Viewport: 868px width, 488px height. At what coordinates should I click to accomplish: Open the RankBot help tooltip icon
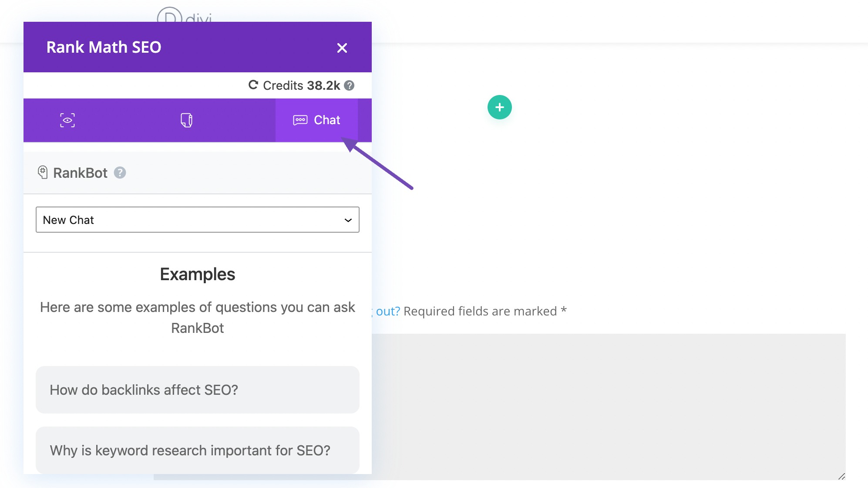(x=120, y=173)
